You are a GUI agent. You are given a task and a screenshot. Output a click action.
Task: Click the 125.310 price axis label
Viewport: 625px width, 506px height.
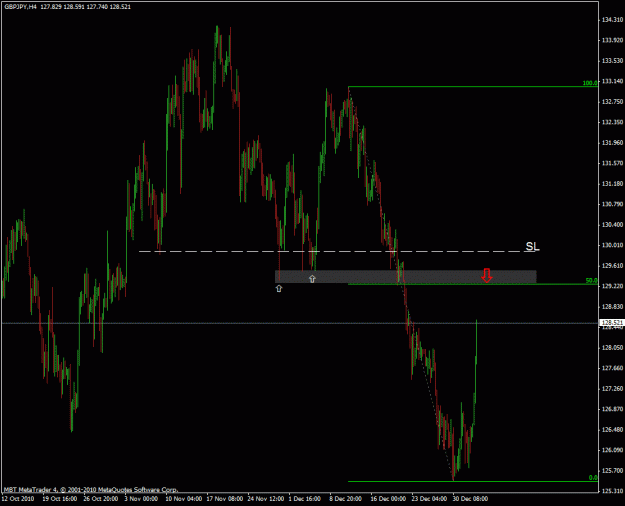point(612,491)
